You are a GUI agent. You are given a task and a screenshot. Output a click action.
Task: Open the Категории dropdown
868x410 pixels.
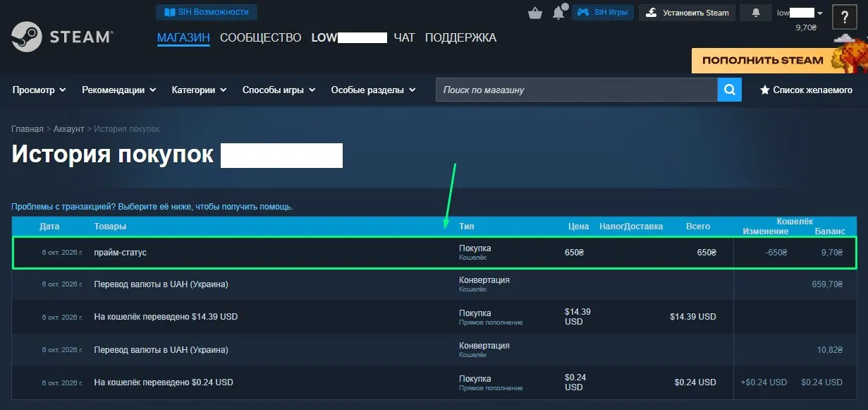[200, 90]
